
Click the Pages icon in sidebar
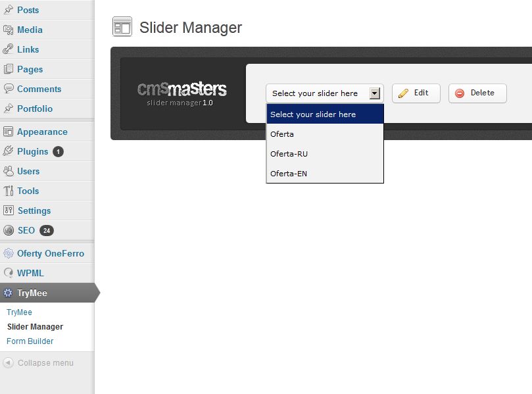pyautogui.click(x=8, y=69)
